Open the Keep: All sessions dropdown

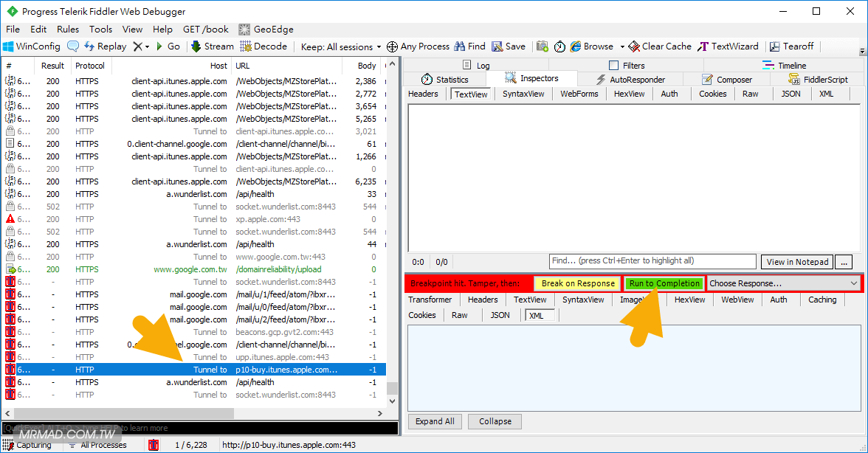point(341,46)
